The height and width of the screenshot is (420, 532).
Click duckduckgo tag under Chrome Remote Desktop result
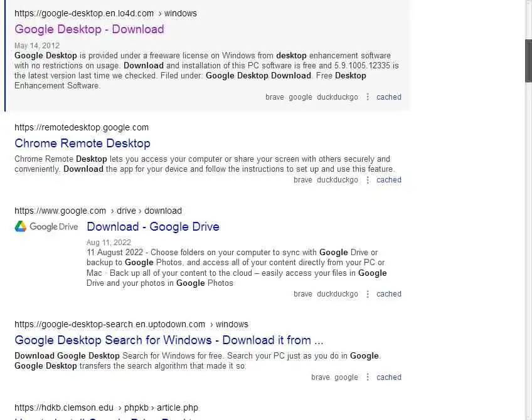(338, 180)
